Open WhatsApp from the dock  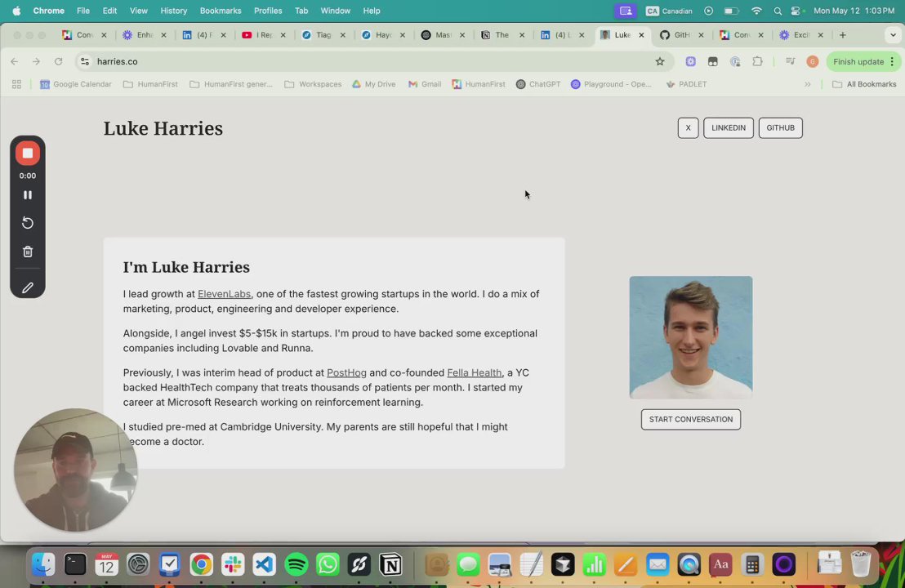click(328, 564)
